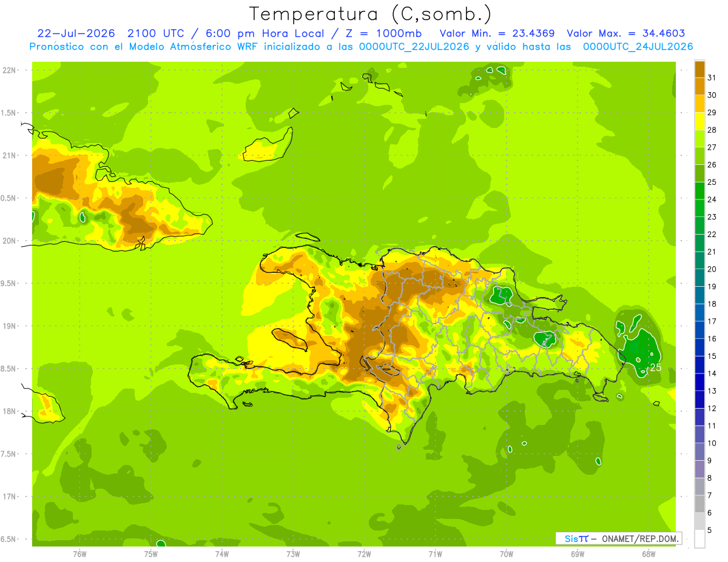Click 'Valor Min. = 23.4369' readout
Screen dimensions: 728x562
[497, 33]
